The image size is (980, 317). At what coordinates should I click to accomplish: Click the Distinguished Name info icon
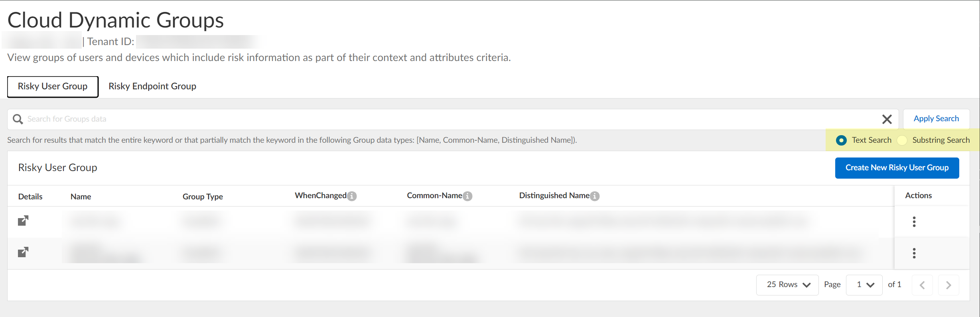click(595, 196)
